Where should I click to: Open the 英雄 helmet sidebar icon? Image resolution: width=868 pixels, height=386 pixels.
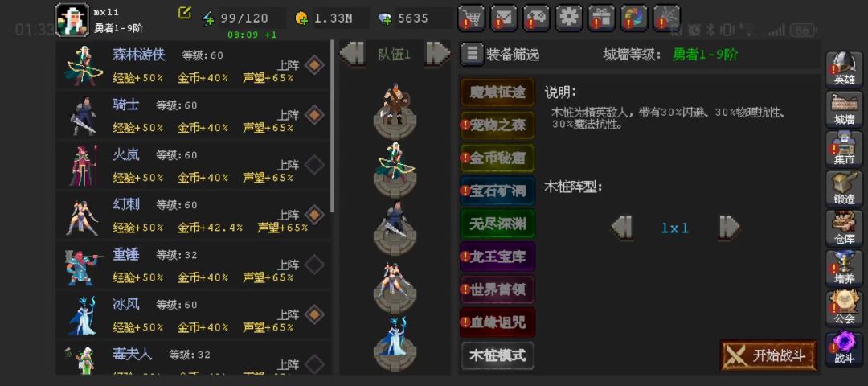pos(844,69)
